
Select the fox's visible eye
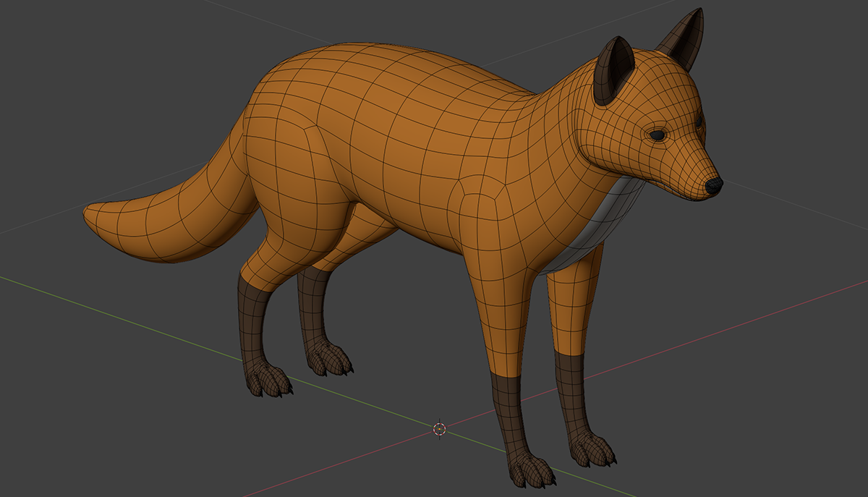click(x=658, y=135)
